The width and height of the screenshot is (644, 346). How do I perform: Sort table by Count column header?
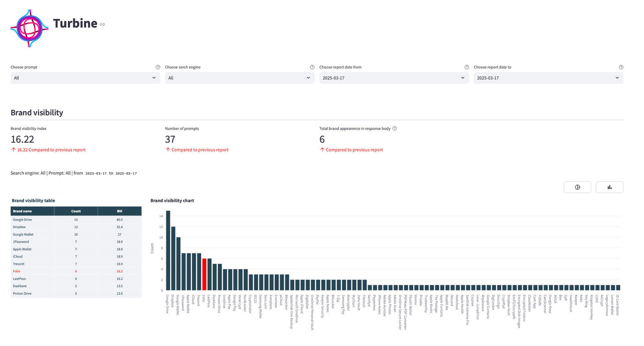(76, 211)
